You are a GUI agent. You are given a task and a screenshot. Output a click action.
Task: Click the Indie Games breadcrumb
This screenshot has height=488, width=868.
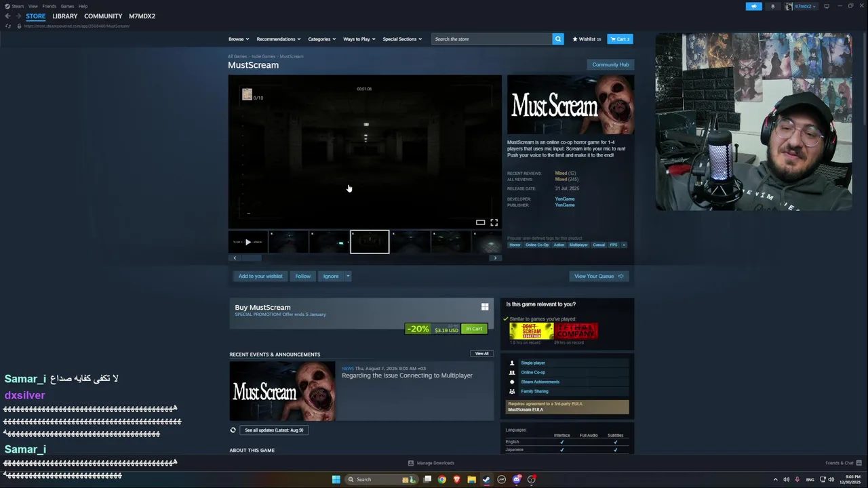[263, 56]
